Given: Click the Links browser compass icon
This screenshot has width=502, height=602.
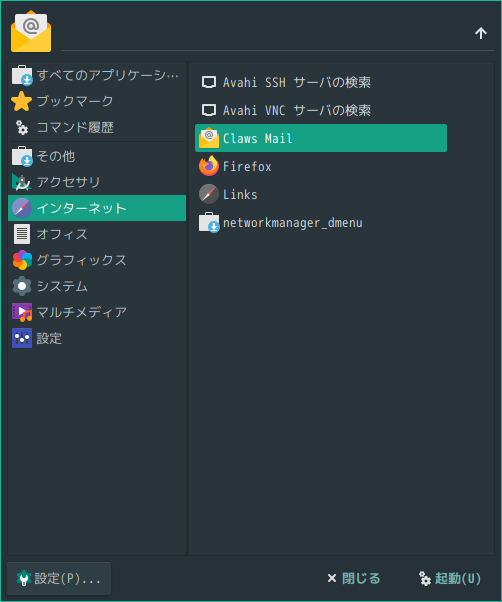Looking at the screenshot, I should tap(209, 194).
